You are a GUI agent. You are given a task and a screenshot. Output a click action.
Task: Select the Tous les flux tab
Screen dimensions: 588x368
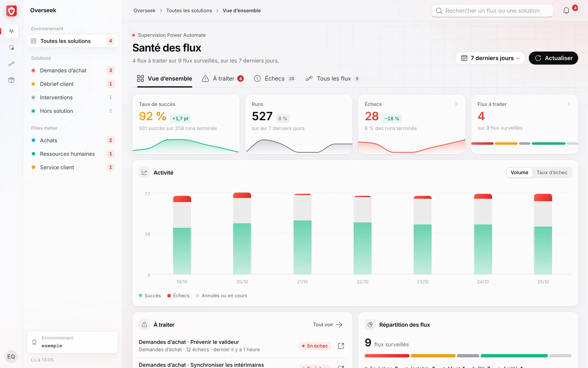[333, 79]
